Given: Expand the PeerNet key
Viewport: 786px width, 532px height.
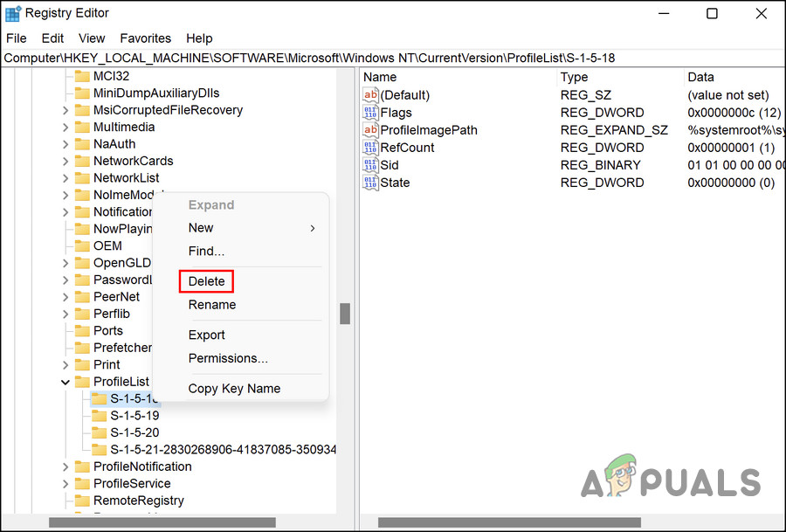Looking at the screenshot, I should [65, 297].
